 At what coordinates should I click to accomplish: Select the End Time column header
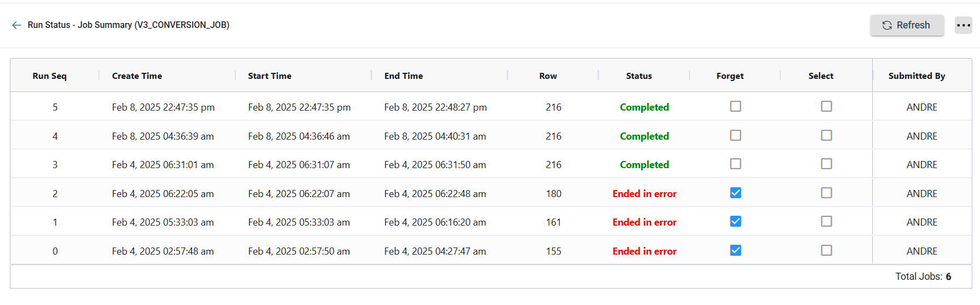[403, 76]
